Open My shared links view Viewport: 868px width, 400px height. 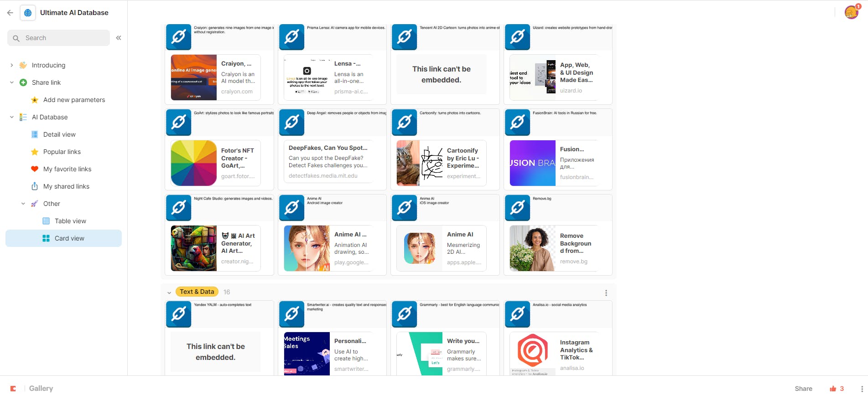(66, 186)
